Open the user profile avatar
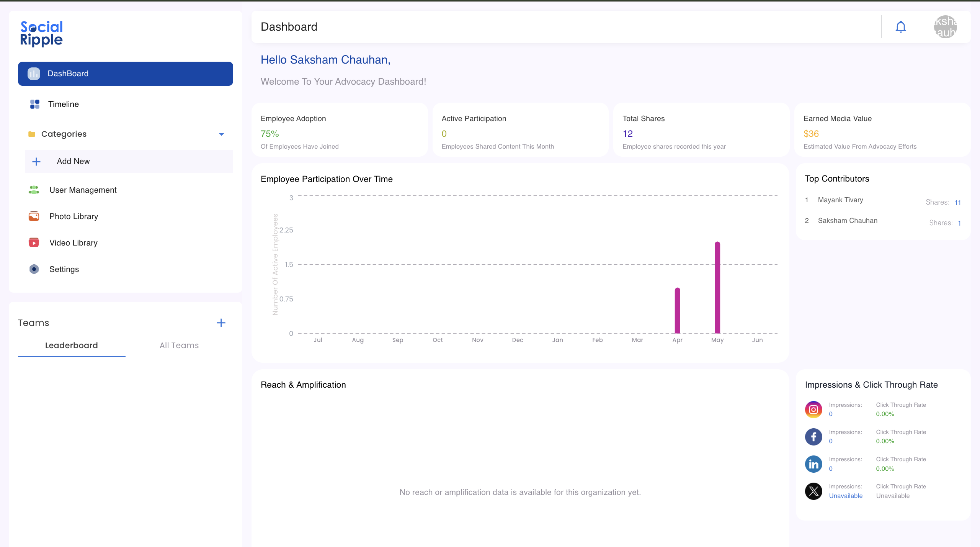The image size is (980, 547). click(x=945, y=27)
